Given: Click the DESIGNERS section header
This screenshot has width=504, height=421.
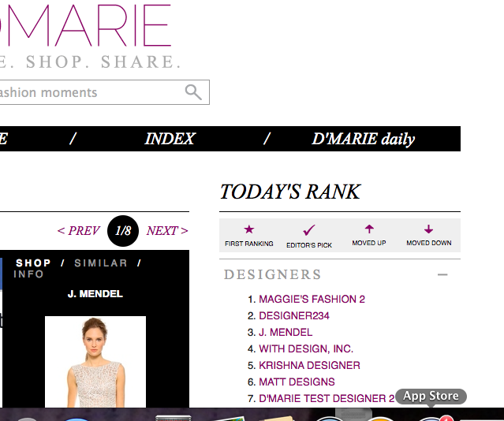Looking at the screenshot, I should 273,274.
